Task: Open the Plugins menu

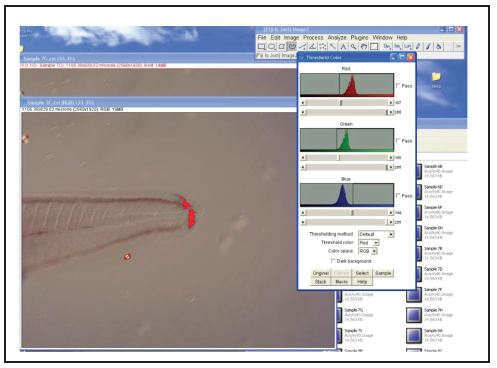Action: pos(359,38)
